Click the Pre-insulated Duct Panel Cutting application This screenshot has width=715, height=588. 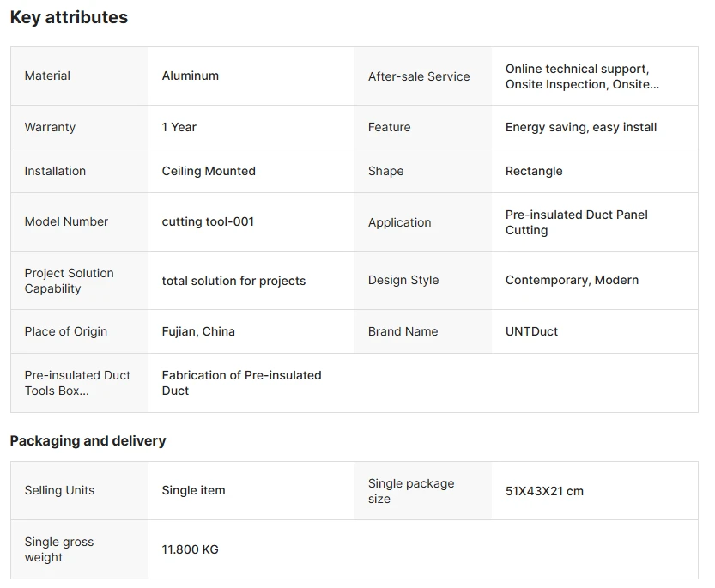tap(577, 222)
